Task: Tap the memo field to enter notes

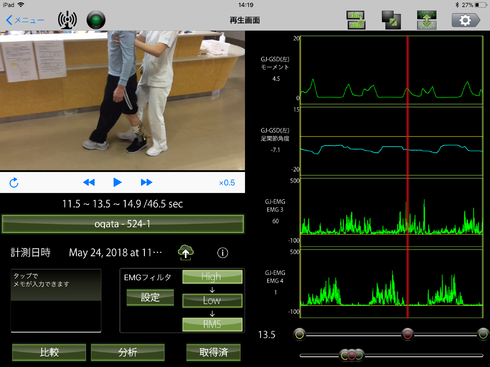Action: click(x=56, y=301)
